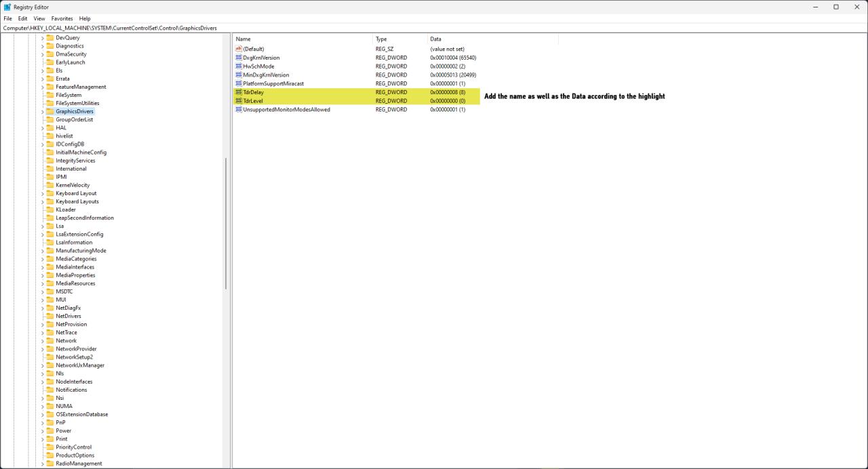Image resolution: width=868 pixels, height=469 pixels.
Task: Expand the GraphicsDrivers tree node
Action: coord(42,111)
